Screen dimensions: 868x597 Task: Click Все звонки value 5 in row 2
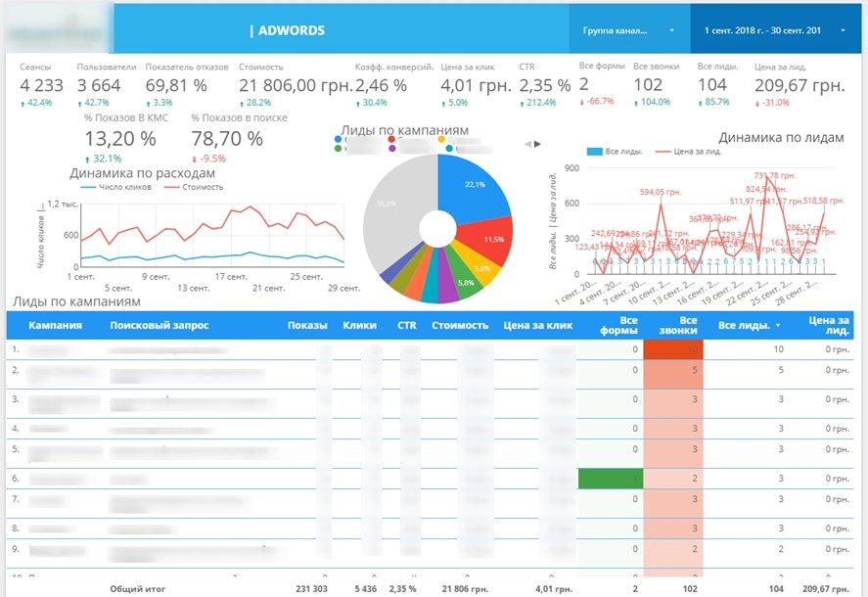pos(695,370)
